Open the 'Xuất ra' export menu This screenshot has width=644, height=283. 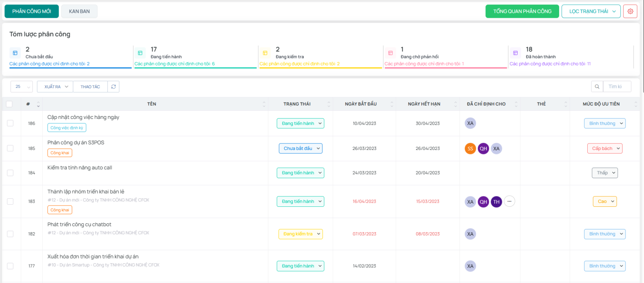(55, 87)
